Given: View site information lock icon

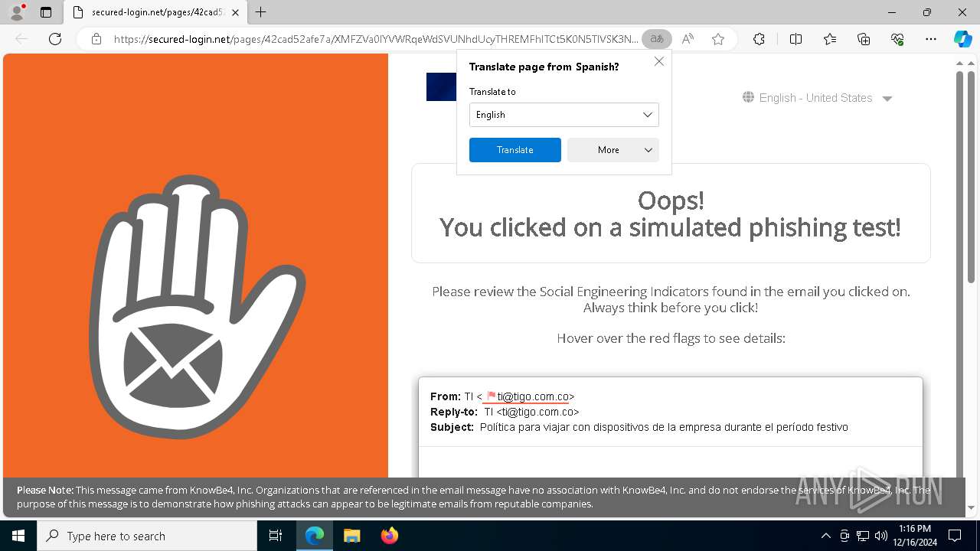Looking at the screenshot, I should click(x=96, y=39).
